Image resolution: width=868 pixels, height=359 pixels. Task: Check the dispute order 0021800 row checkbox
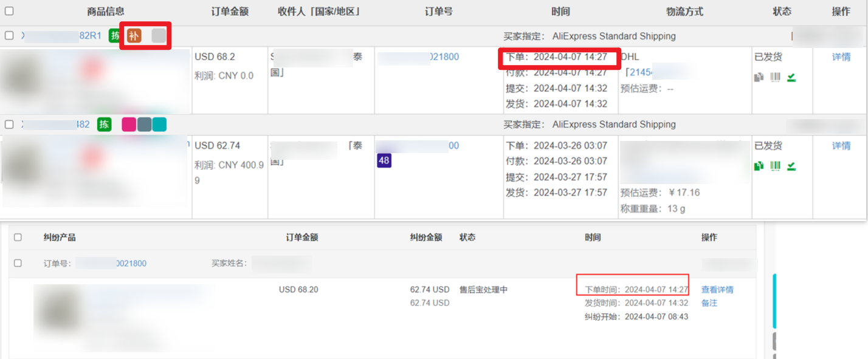[x=18, y=263]
